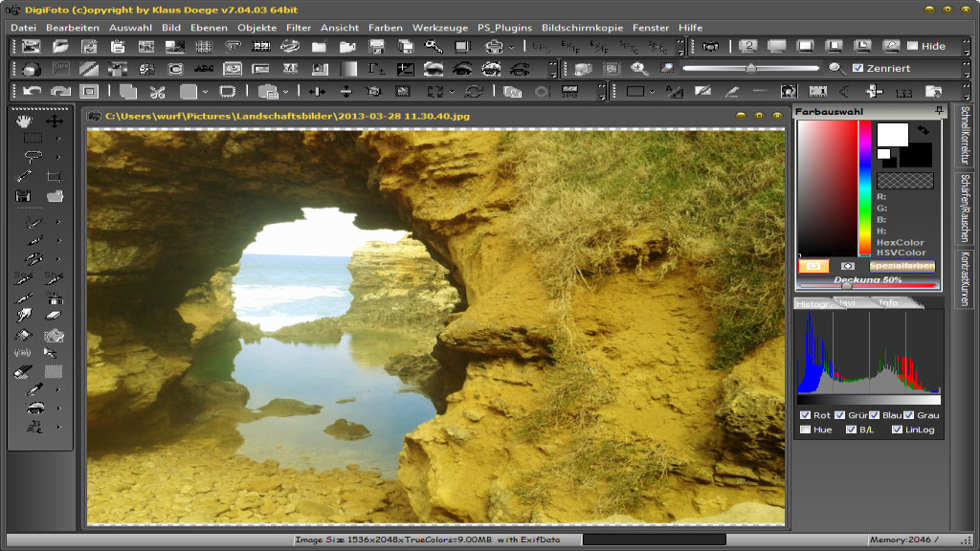The image size is (980, 551).
Task: Enable the Hue histogram checkbox
Action: [x=805, y=430]
